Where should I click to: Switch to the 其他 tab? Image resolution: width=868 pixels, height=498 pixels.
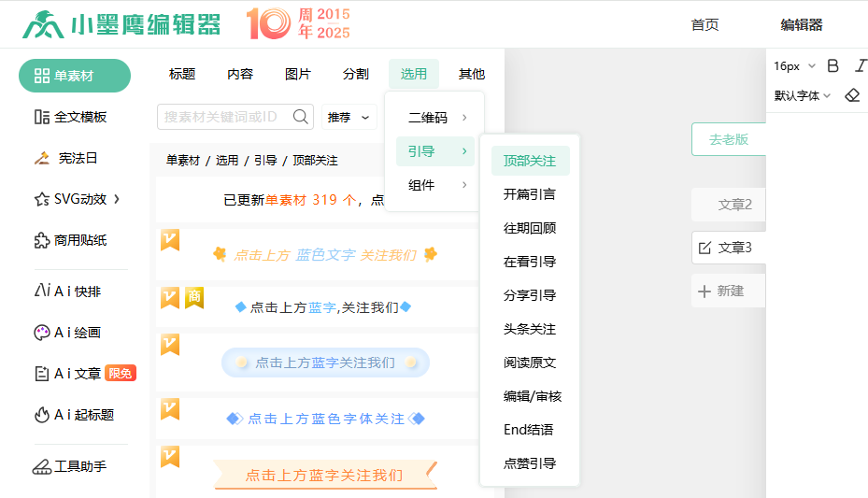click(472, 74)
